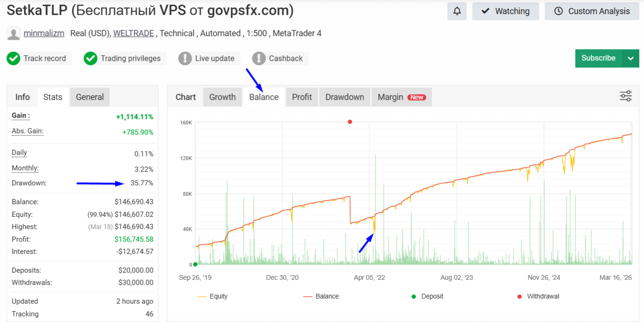Click the Highest date (Mar 18)
Viewport: 644px width, 322px height.
[99, 227]
